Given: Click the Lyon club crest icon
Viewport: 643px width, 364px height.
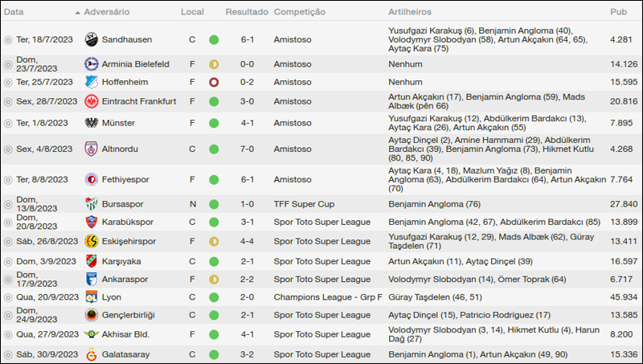Looking at the screenshot, I should point(91,296).
